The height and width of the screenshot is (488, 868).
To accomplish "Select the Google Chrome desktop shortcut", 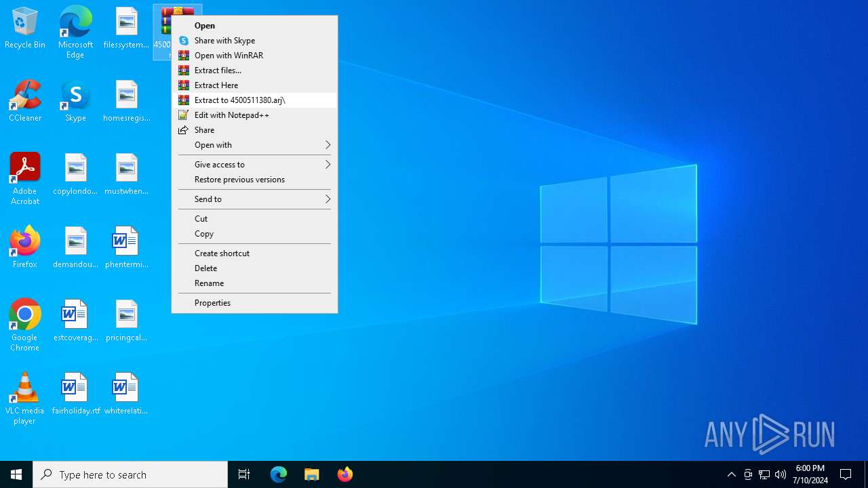I will point(25,325).
